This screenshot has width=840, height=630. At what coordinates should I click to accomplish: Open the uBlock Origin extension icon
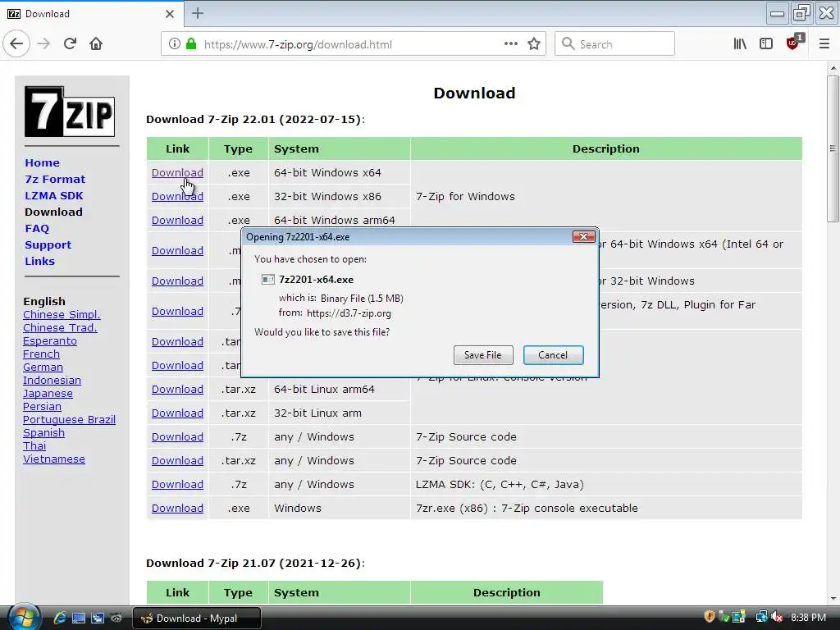click(794, 43)
